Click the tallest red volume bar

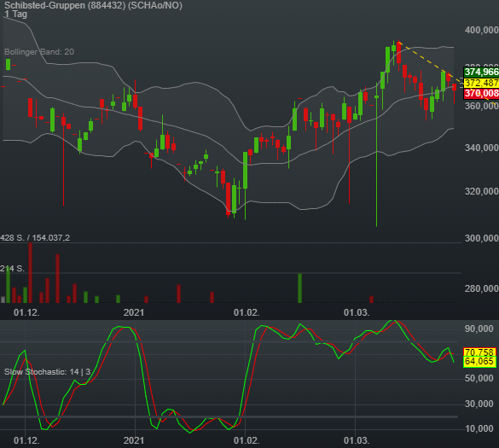pos(30,272)
